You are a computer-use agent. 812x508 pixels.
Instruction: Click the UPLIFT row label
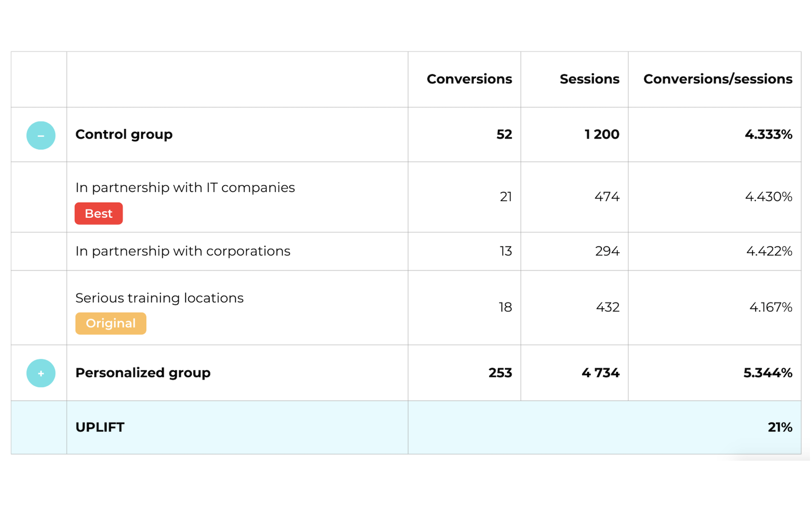pos(100,427)
